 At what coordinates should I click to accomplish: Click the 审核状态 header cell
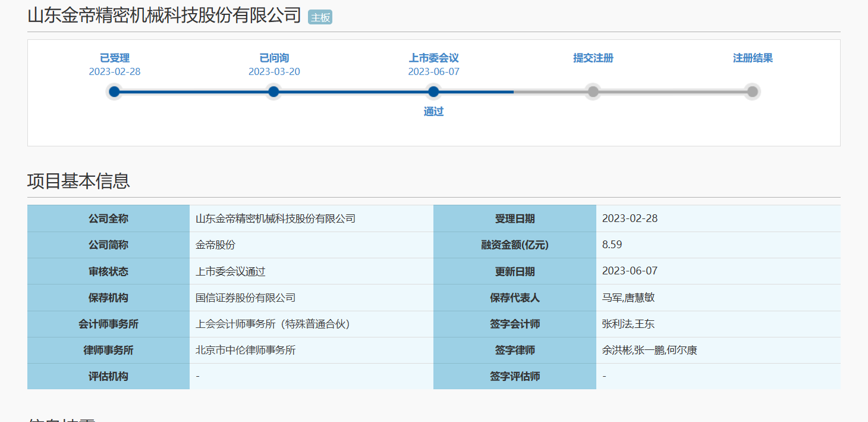[x=108, y=271]
